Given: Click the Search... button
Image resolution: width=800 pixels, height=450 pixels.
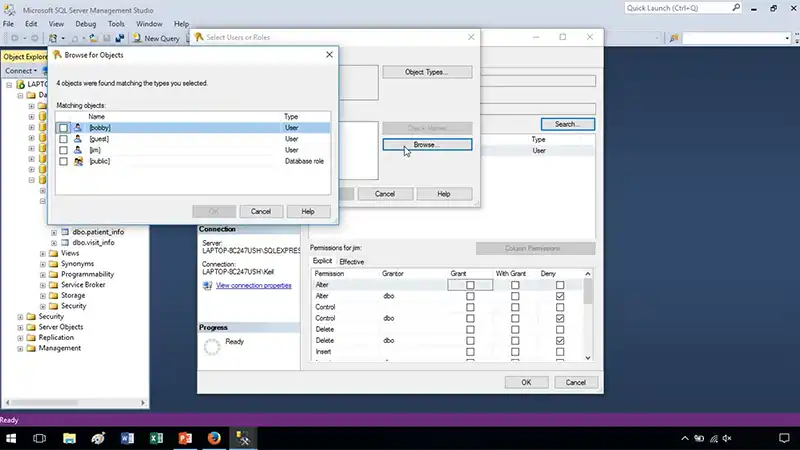Looking at the screenshot, I should pos(567,124).
